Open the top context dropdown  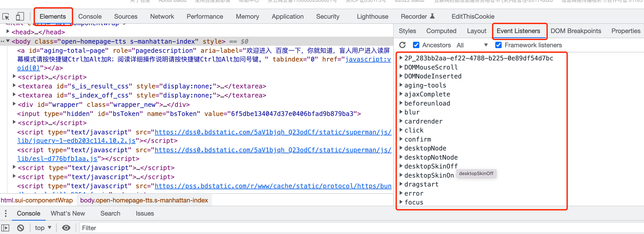click(43, 228)
